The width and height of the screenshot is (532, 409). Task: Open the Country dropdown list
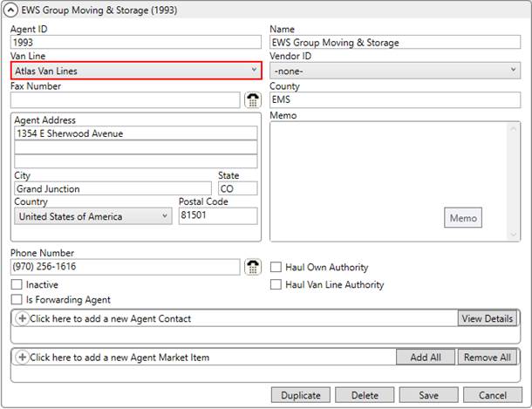[x=94, y=216]
